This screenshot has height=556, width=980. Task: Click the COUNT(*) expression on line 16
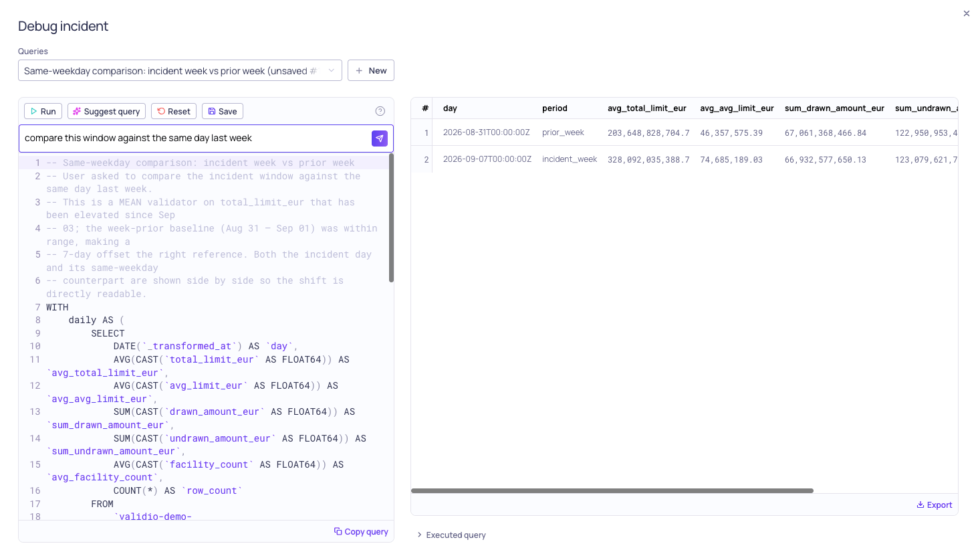tap(136, 490)
